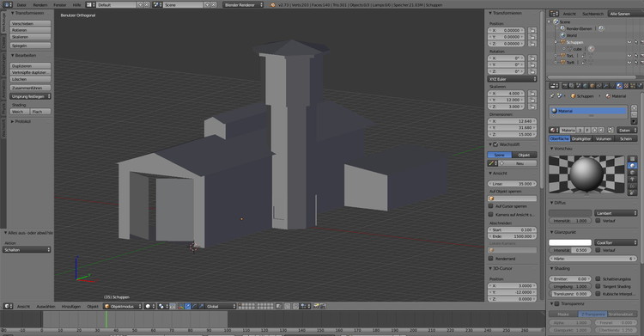Enable the Glanzpunkt Verlauf checkbox
The width and height of the screenshot is (644, 336).
598,250
